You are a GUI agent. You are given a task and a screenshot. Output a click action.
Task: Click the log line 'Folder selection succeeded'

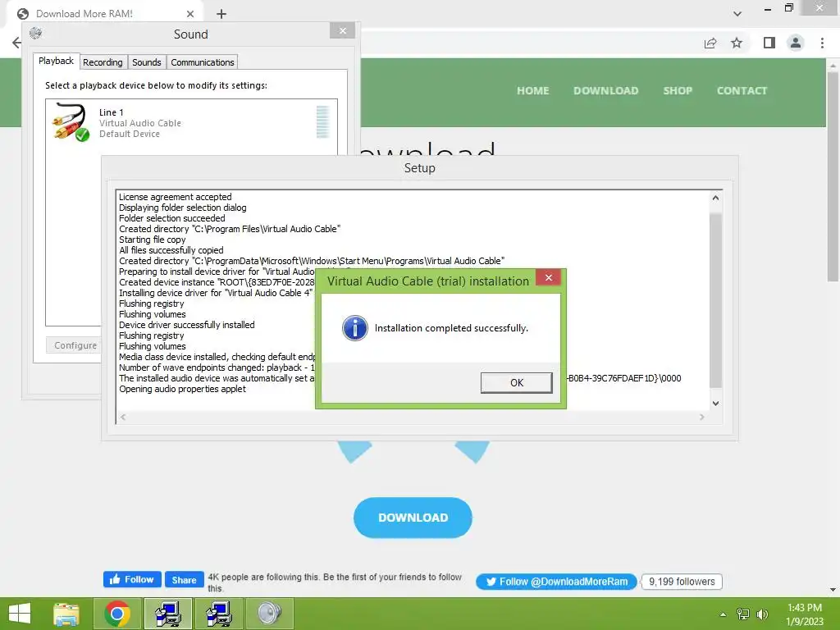click(x=172, y=218)
